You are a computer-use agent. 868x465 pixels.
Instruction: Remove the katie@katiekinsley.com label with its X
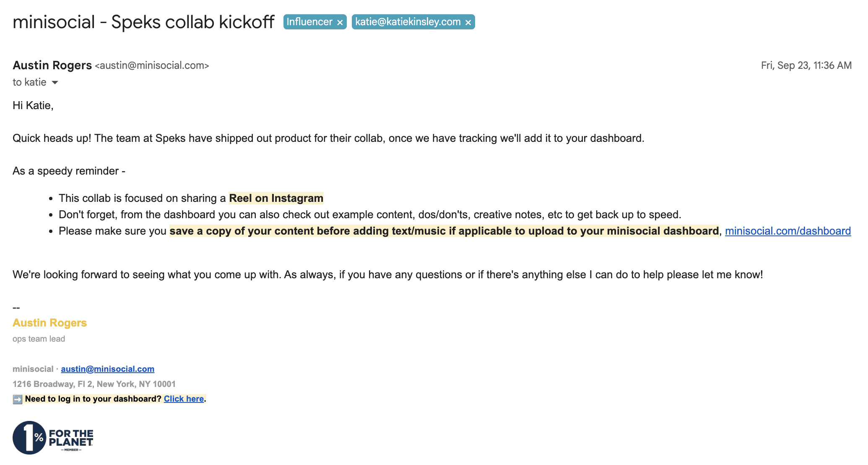pyautogui.click(x=468, y=22)
